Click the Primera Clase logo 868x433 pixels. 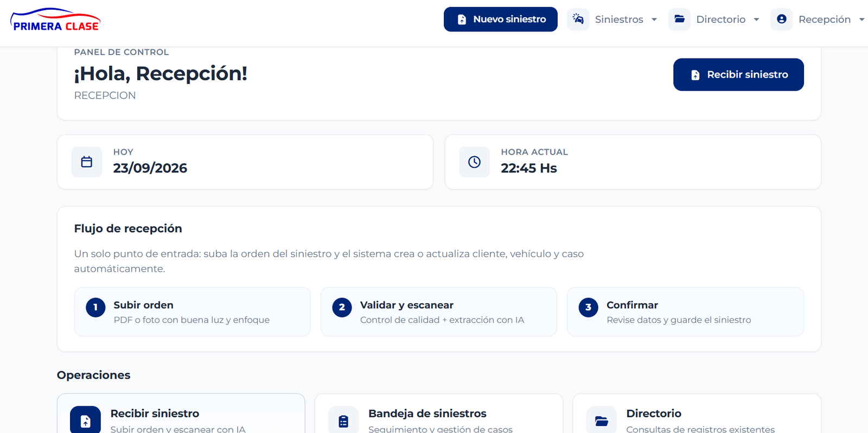click(55, 20)
